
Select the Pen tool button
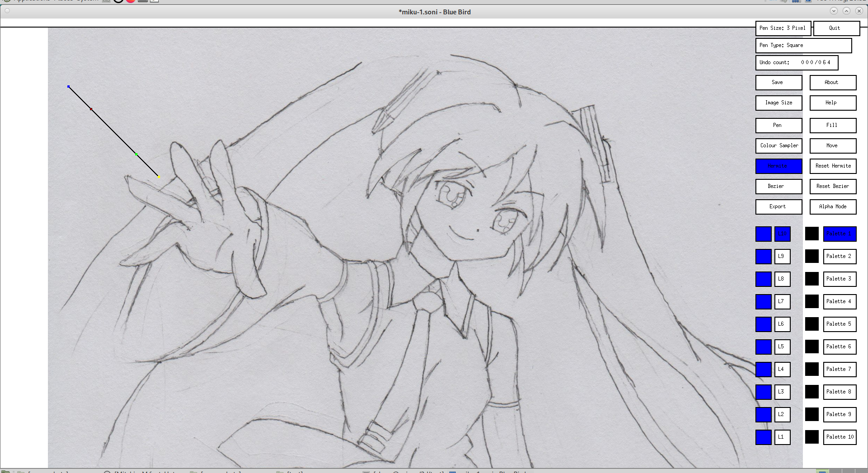tap(778, 126)
